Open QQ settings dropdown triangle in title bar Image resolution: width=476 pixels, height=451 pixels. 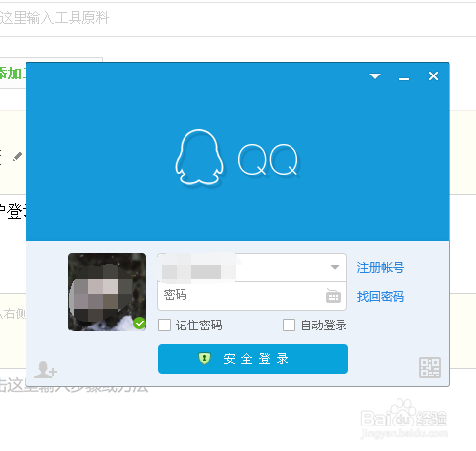(x=375, y=76)
